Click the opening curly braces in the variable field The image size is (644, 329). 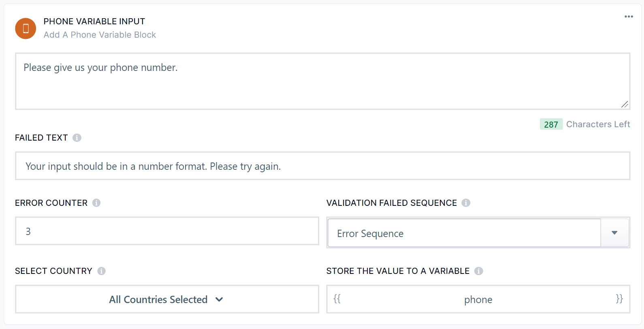(337, 299)
